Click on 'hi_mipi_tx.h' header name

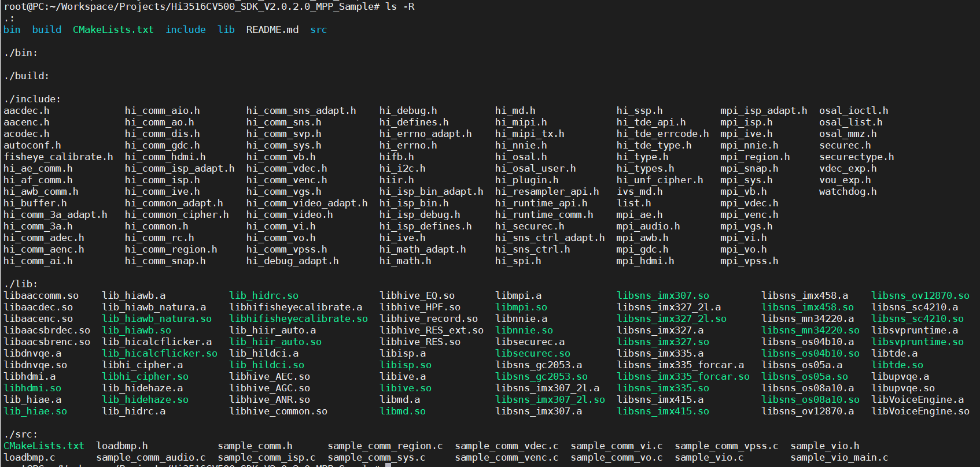530,134
